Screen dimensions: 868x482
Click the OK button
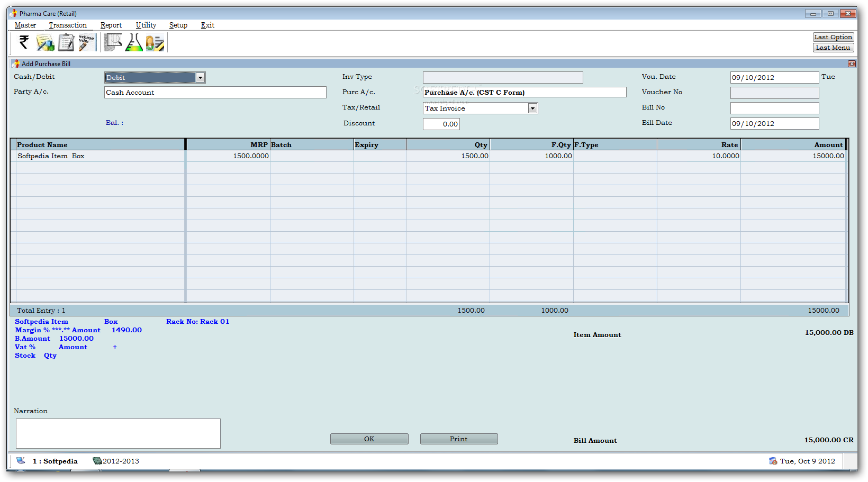pyautogui.click(x=369, y=439)
